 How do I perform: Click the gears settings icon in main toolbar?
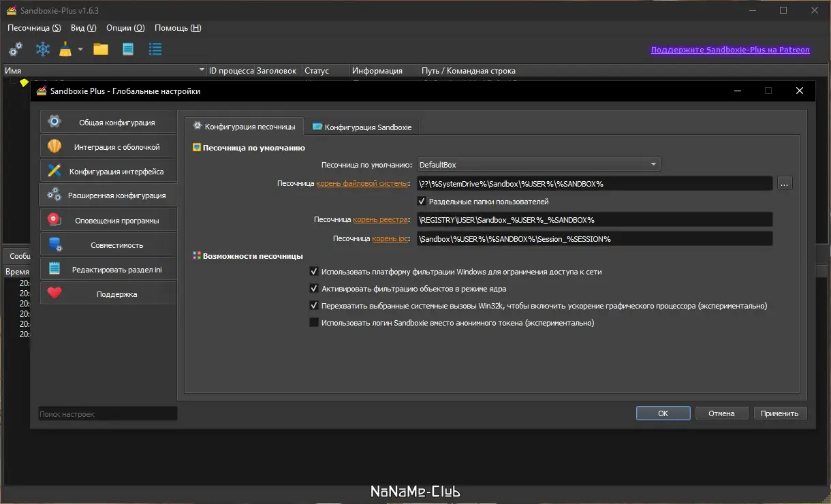(16, 49)
